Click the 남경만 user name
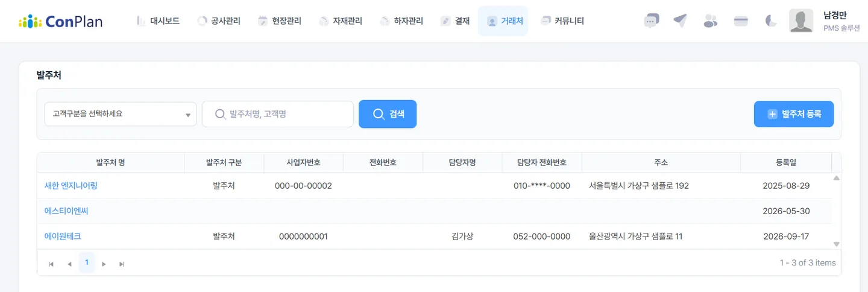Screen dimensions: 868x292 click(x=835, y=16)
